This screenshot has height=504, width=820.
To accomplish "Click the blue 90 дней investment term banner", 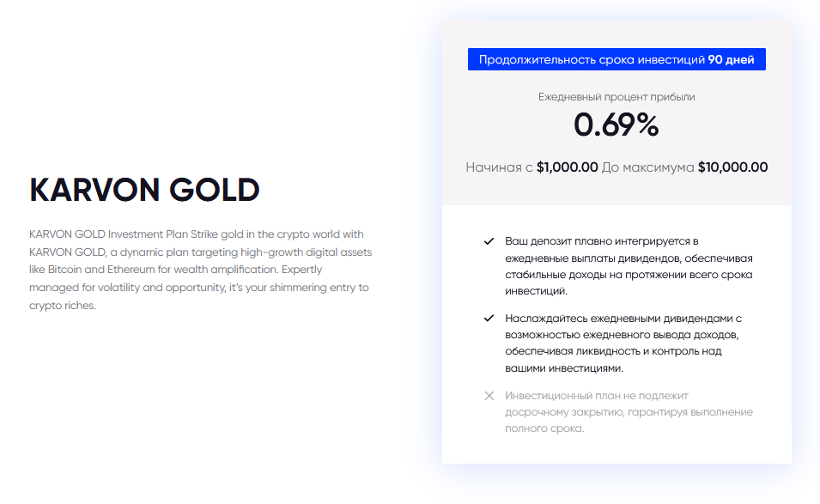I will coord(617,59).
